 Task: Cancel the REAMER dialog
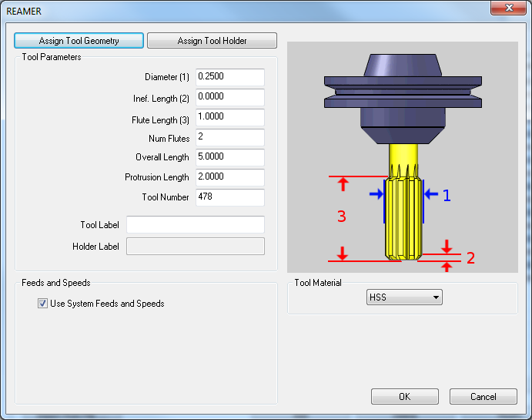pyautogui.click(x=483, y=397)
